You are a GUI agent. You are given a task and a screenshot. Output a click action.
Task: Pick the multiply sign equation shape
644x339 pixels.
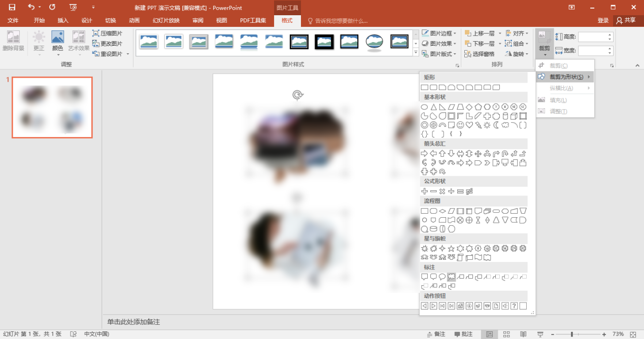pyautogui.click(x=442, y=191)
